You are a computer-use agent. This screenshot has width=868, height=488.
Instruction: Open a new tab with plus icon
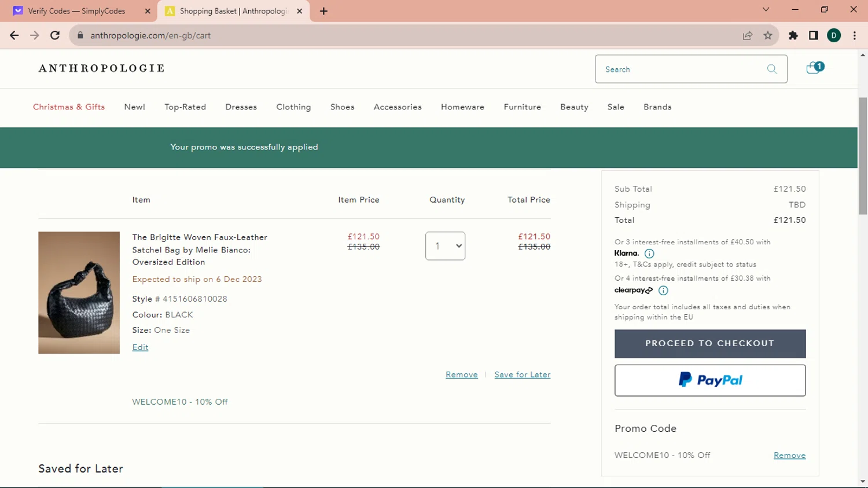323,11
